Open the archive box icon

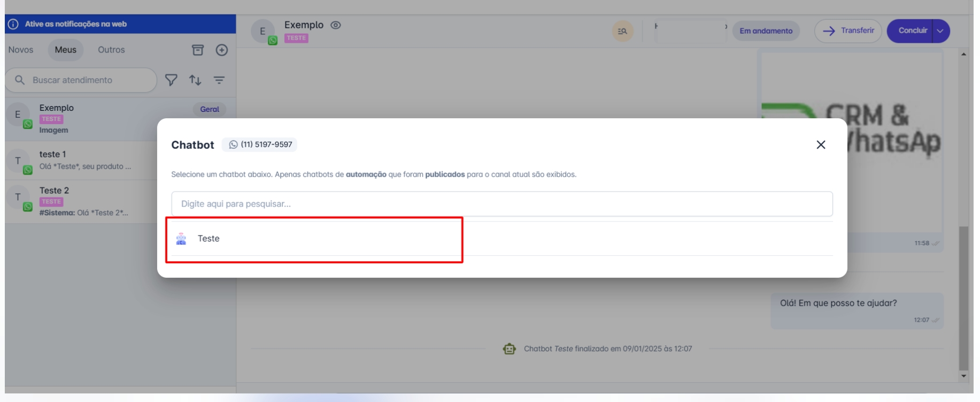pyautogui.click(x=198, y=50)
